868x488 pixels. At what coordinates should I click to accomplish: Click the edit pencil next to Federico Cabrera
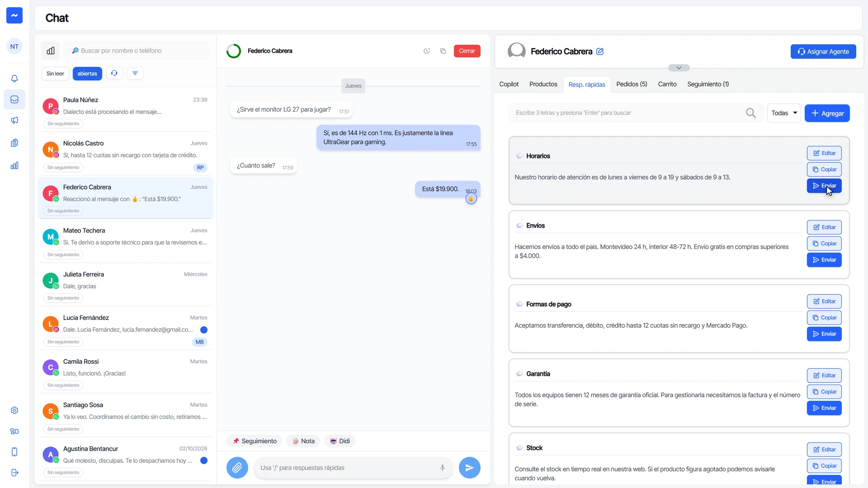(600, 52)
